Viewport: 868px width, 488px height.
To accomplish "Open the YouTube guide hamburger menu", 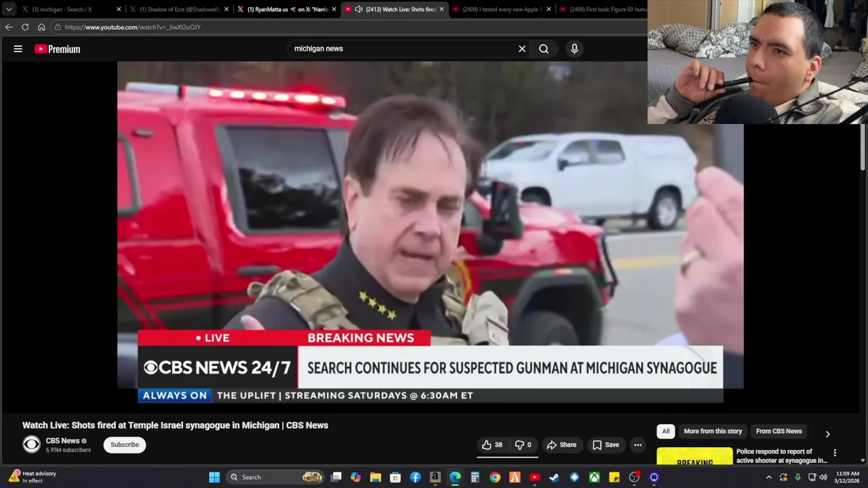I will pyautogui.click(x=18, y=49).
